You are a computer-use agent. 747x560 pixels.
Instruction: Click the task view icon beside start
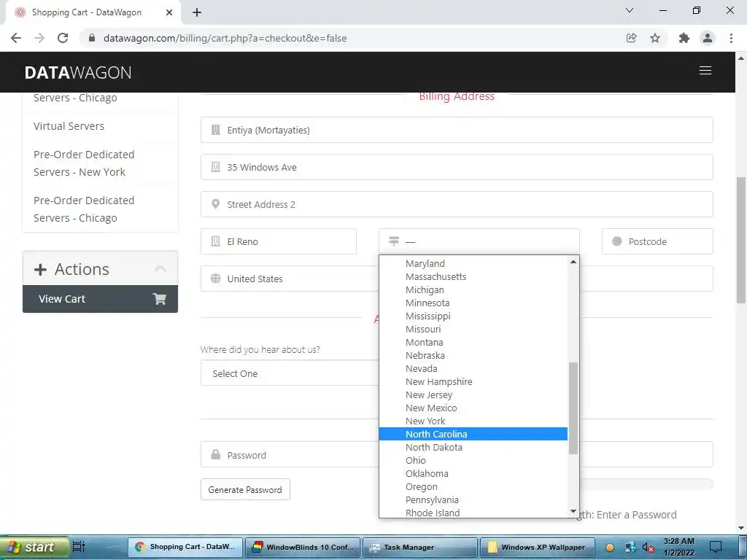(79, 547)
